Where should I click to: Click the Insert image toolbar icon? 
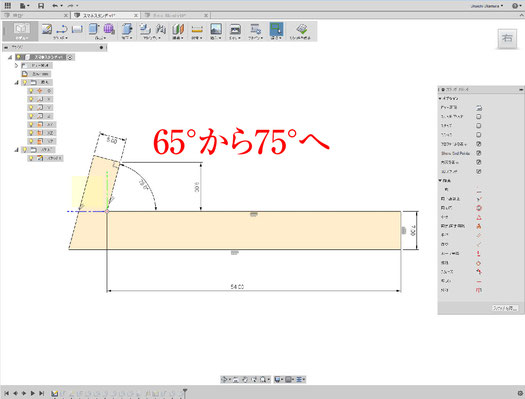click(216, 29)
